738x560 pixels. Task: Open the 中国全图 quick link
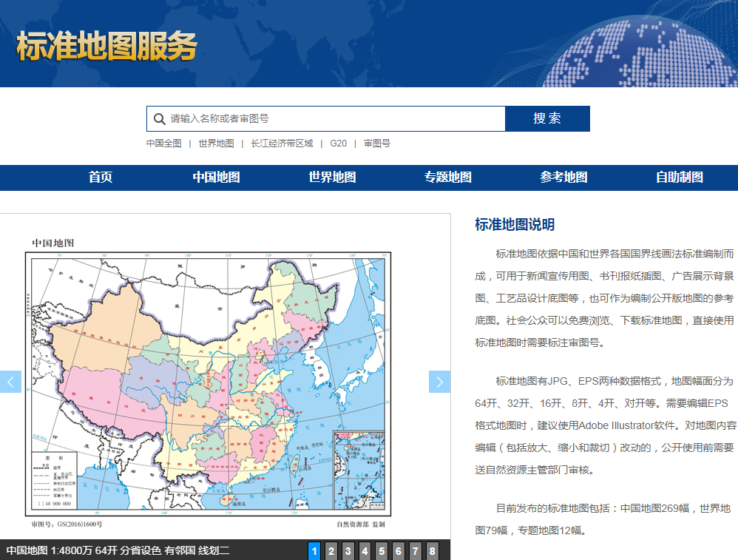point(164,144)
